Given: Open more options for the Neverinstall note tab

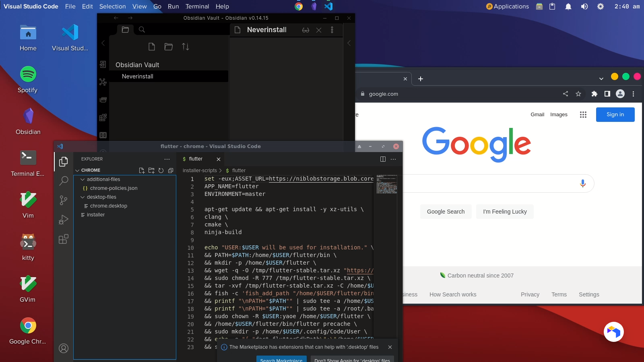Looking at the screenshot, I should coord(332,30).
